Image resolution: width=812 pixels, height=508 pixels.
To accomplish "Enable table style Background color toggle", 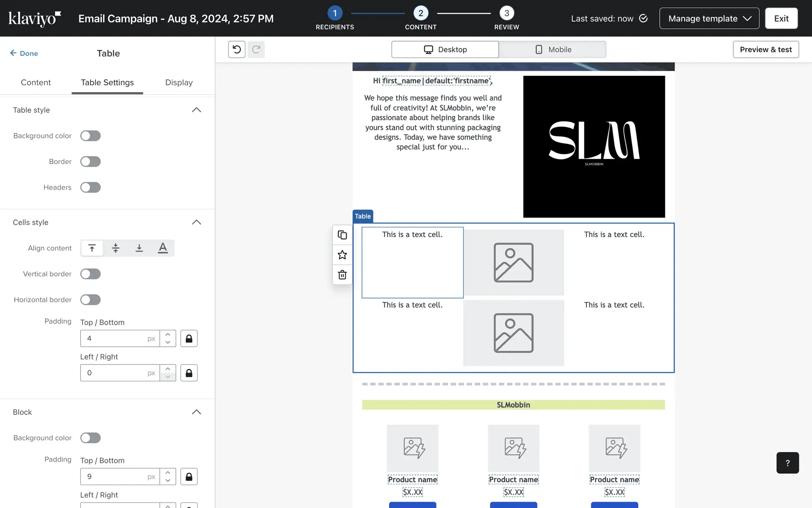I will pos(91,136).
